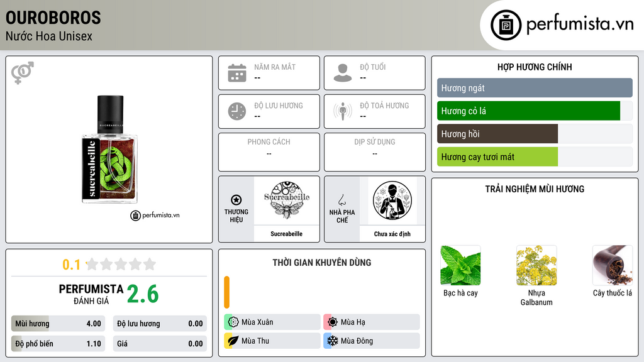This screenshot has width=644, height=362.
Task: Click the nose icon for Nhà pha chế
Action: (341, 200)
